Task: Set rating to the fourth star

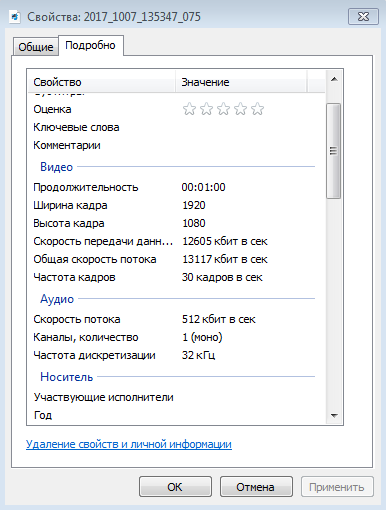Action: (240, 109)
